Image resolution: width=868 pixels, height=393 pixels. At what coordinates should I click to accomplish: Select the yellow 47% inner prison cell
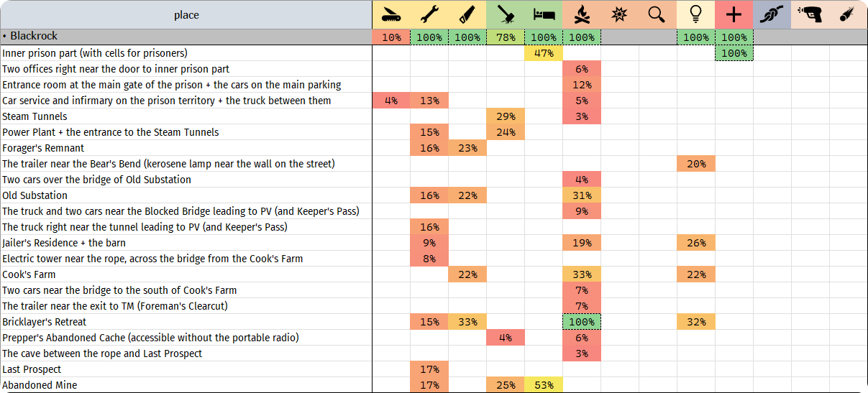click(x=544, y=53)
